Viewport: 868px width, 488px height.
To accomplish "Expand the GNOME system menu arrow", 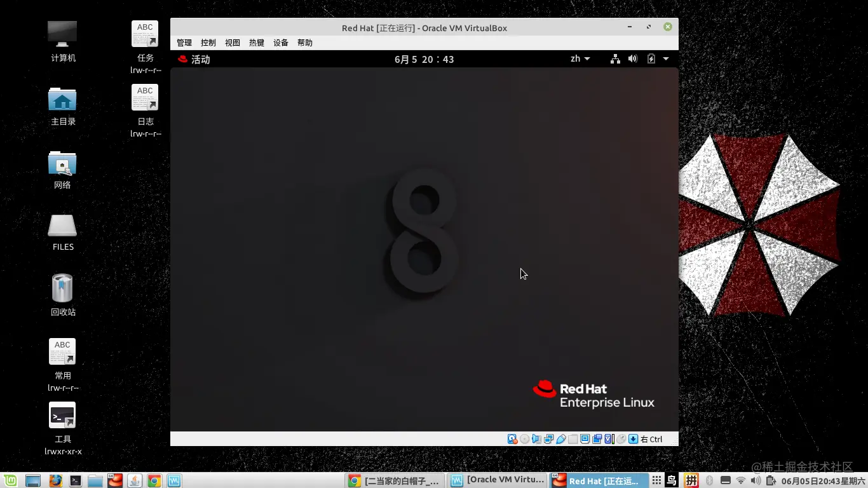I will pyautogui.click(x=666, y=59).
